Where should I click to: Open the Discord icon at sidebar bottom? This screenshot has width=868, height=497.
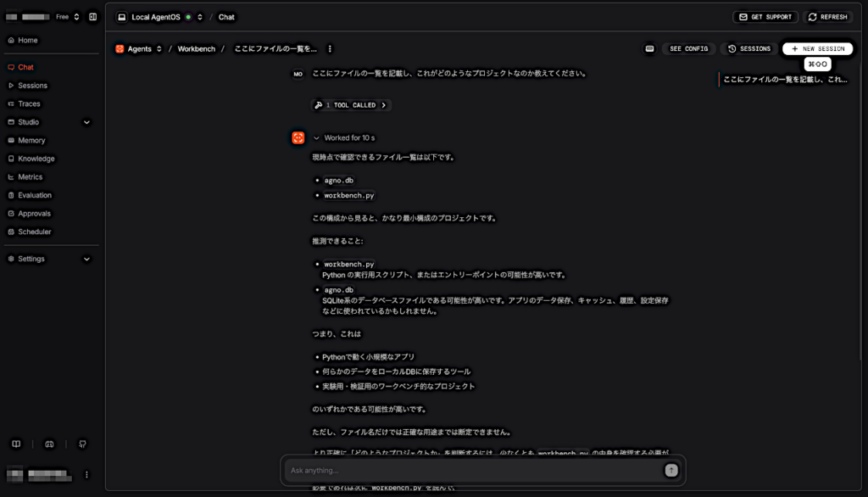click(x=49, y=444)
